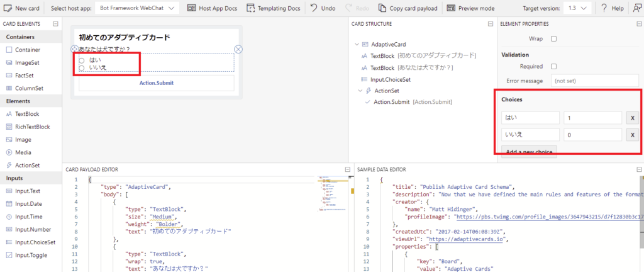644x272 pixels.
Task: Select the はい radio option
Action: click(82, 61)
